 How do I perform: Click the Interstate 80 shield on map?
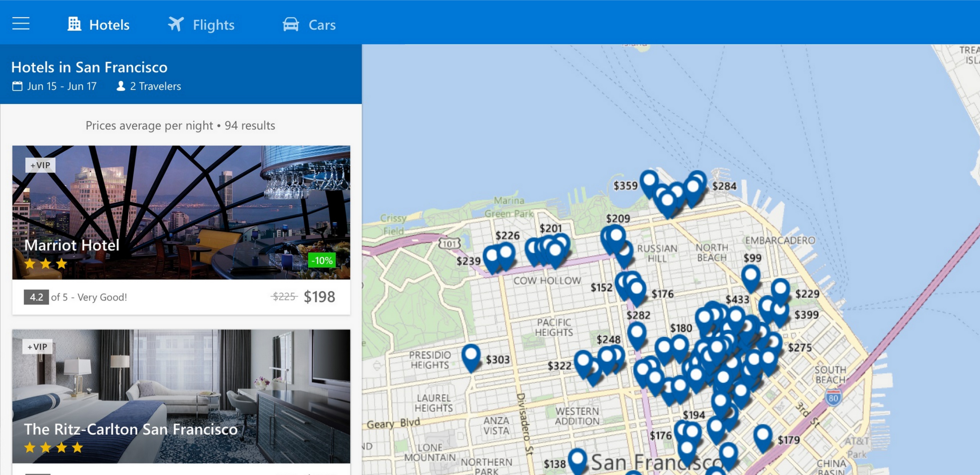click(833, 398)
